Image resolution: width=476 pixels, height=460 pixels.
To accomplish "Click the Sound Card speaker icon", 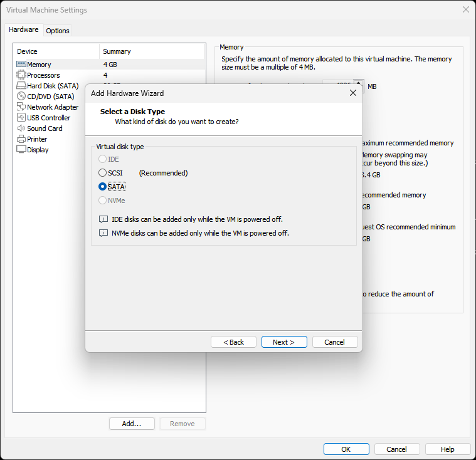I will pos(21,128).
